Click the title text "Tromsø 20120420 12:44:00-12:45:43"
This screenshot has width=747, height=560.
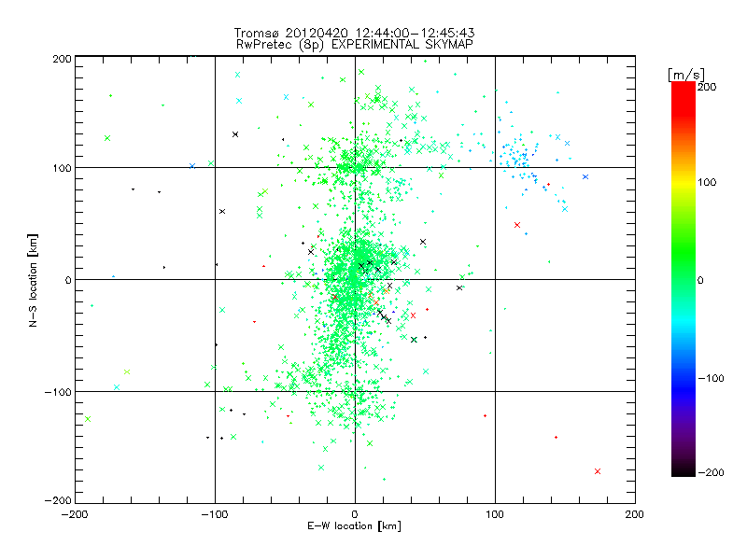coord(354,33)
